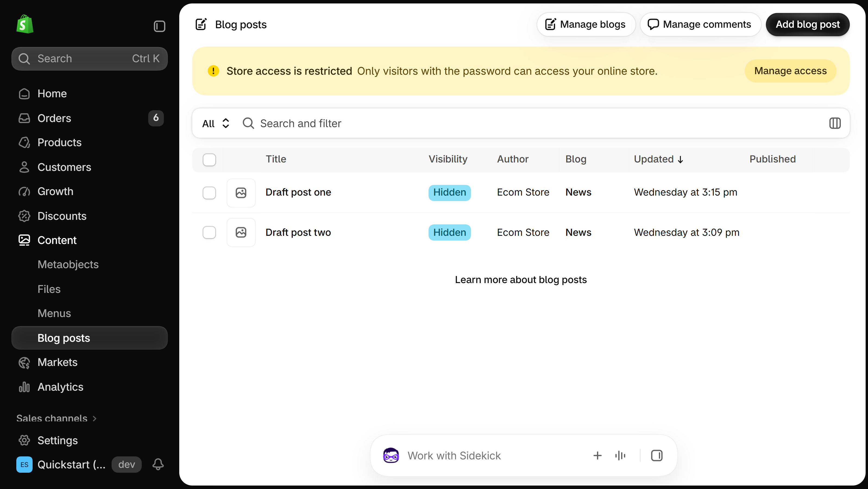The image size is (868, 489).
Task: Click the Customers person icon
Action: [x=24, y=167]
